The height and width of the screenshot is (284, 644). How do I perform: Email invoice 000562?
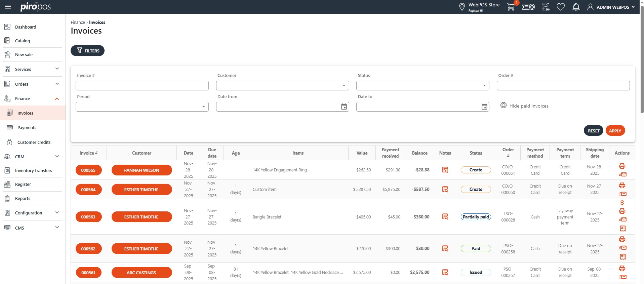622,248
